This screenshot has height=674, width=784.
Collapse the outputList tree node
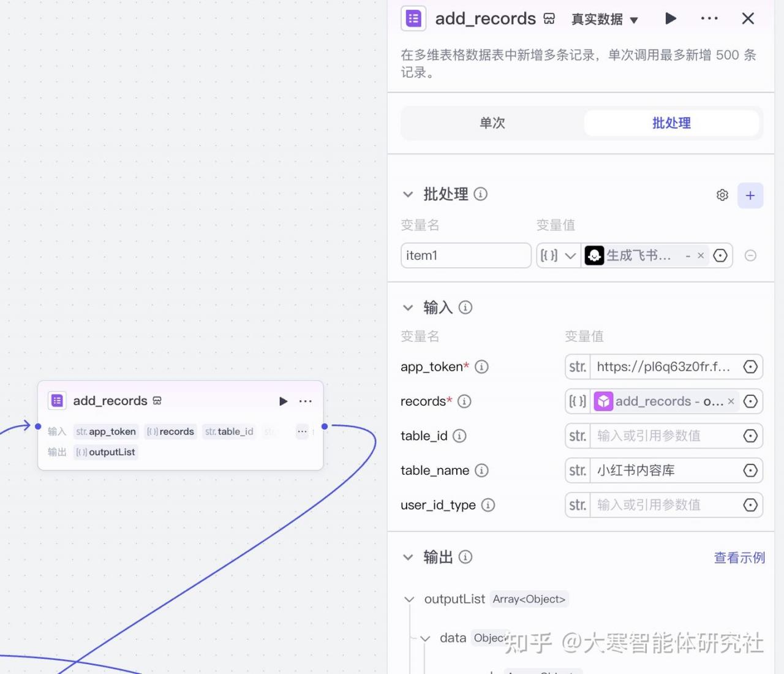click(409, 599)
